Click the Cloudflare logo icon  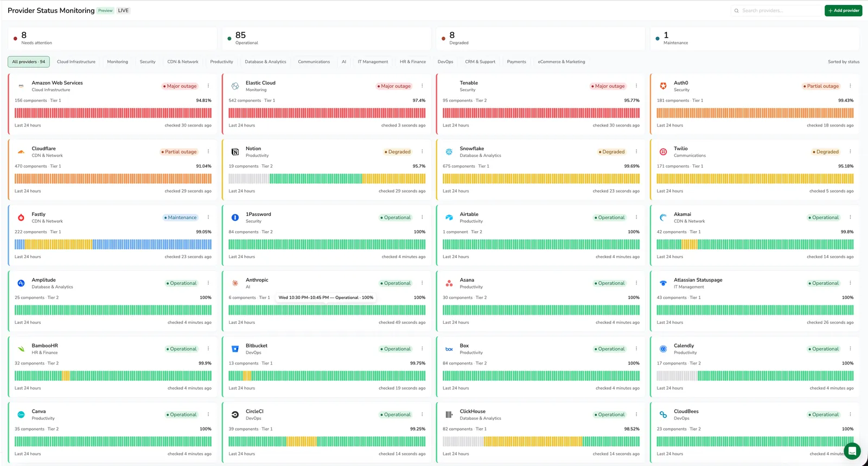(21, 152)
